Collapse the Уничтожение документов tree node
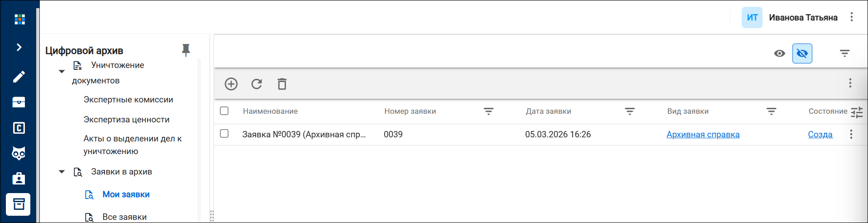The width and height of the screenshot is (868, 223). point(62,72)
